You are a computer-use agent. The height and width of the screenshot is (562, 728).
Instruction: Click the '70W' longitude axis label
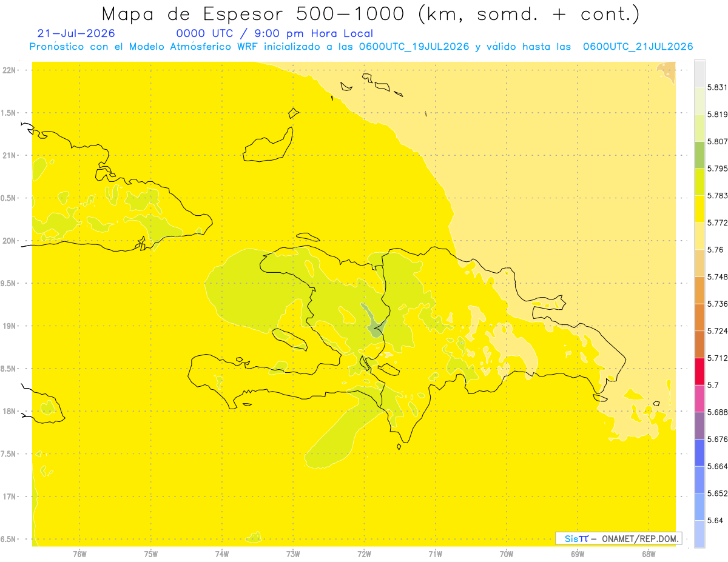(x=507, y=554)
